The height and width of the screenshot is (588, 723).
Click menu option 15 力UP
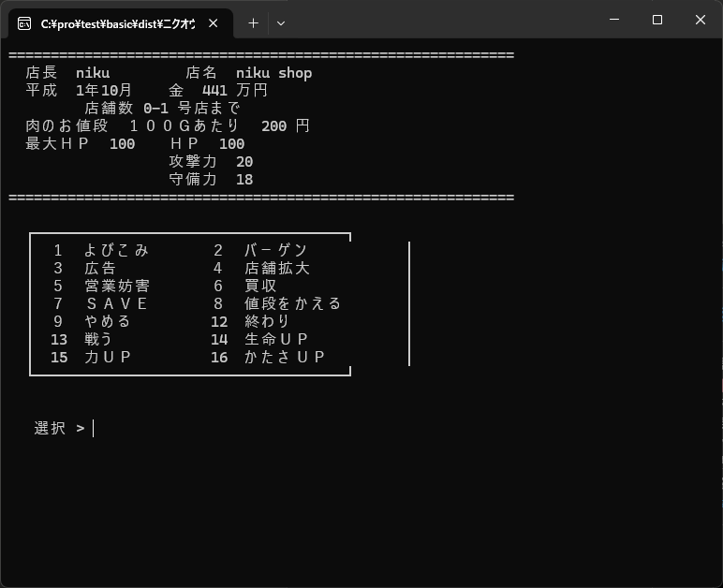point(91,357)
